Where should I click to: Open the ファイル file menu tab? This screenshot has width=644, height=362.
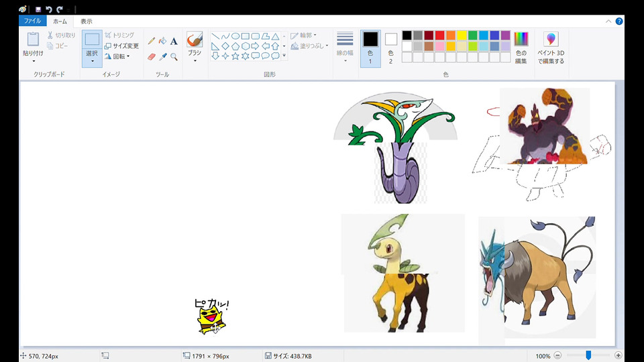32,21
